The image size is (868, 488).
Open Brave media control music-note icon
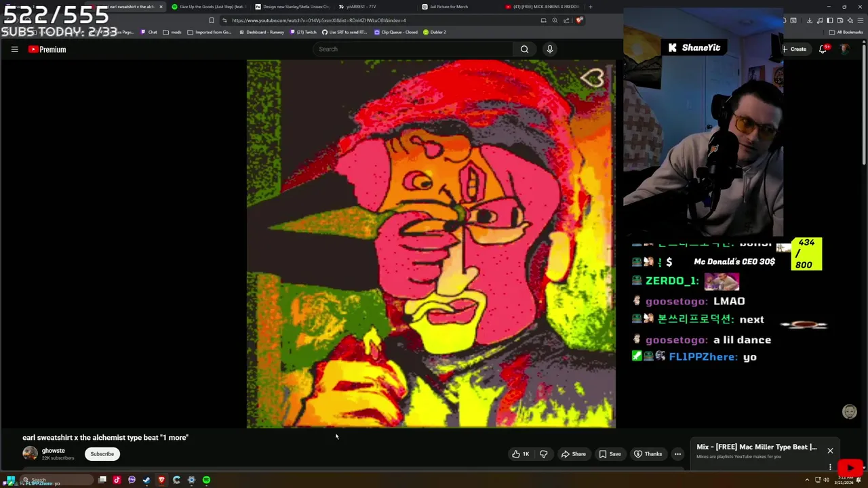tap(820, 20)
